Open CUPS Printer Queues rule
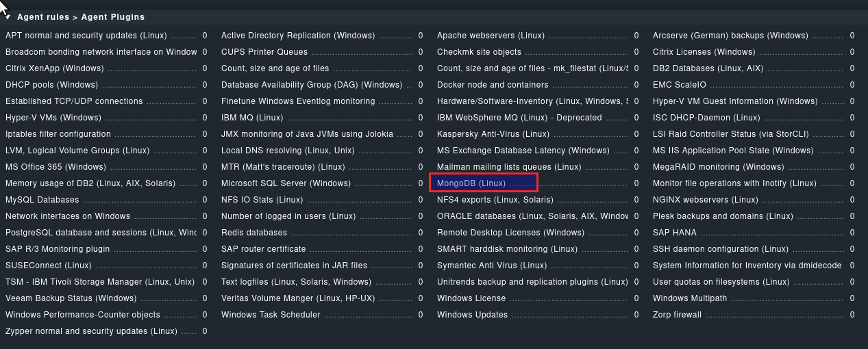This screenshot has height=349, width=868. point(264,52)
